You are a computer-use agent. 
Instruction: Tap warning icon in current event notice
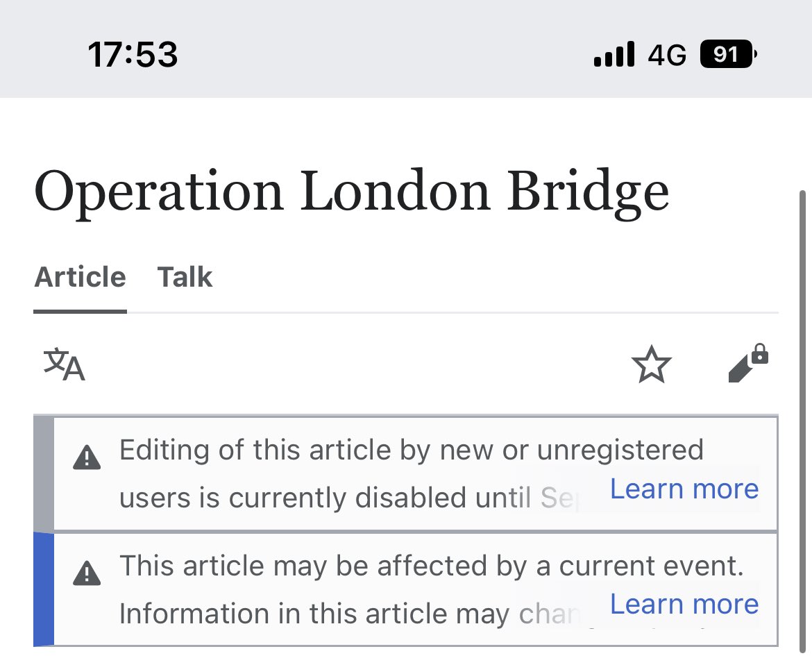tap(87, 573)
